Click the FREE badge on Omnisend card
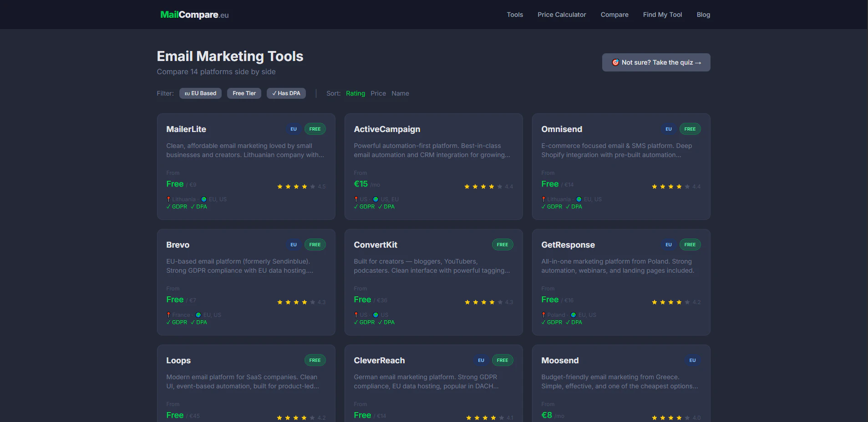868x422 pixels. click(690, 129)
